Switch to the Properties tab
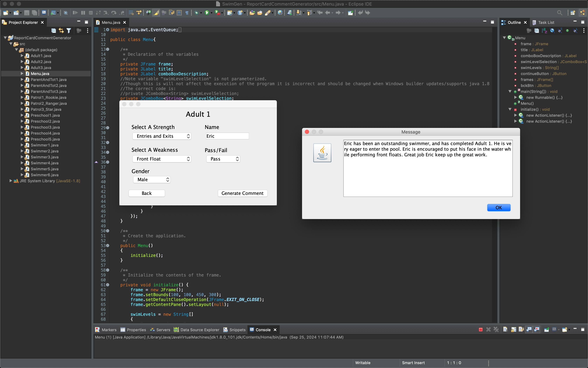Image resolution: width=588 pixels, height=368 pixels. [x=133, y=330]
